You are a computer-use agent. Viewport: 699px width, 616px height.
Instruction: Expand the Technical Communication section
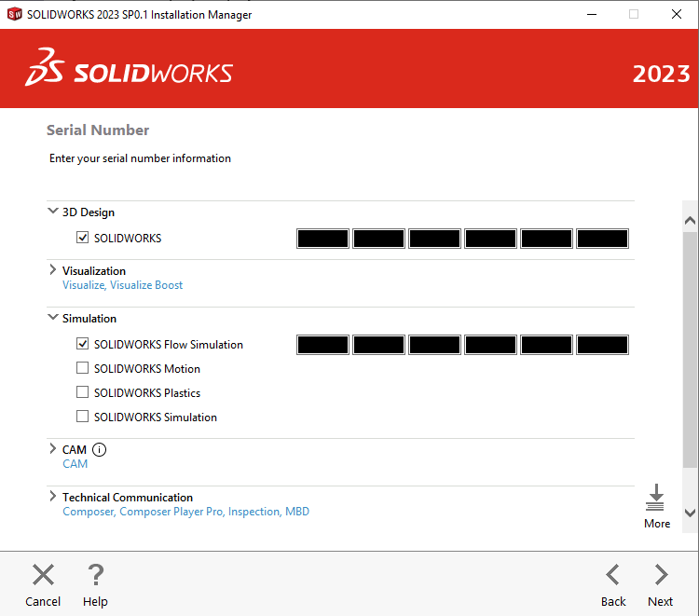click(x=53, y=497)
